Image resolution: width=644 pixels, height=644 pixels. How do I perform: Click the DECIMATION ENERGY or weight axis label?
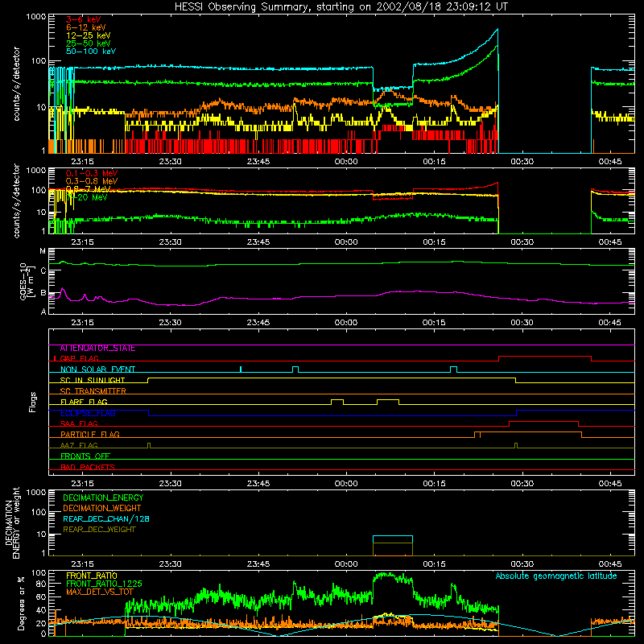(x=12, y=522)
